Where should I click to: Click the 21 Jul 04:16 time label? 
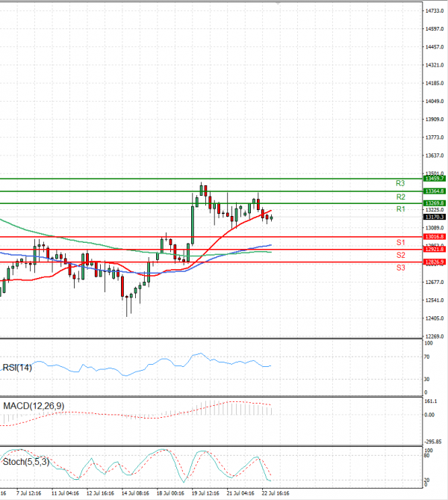point(240,493)
